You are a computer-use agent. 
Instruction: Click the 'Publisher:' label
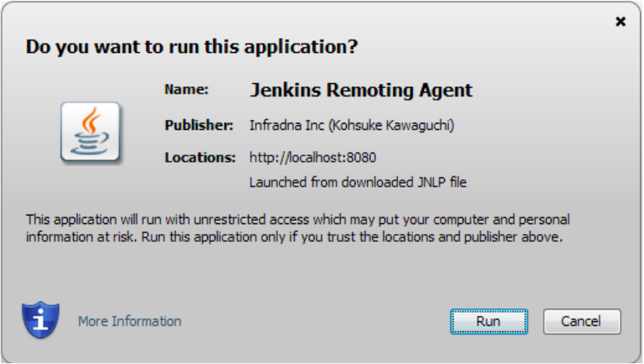tap(199, 125)
